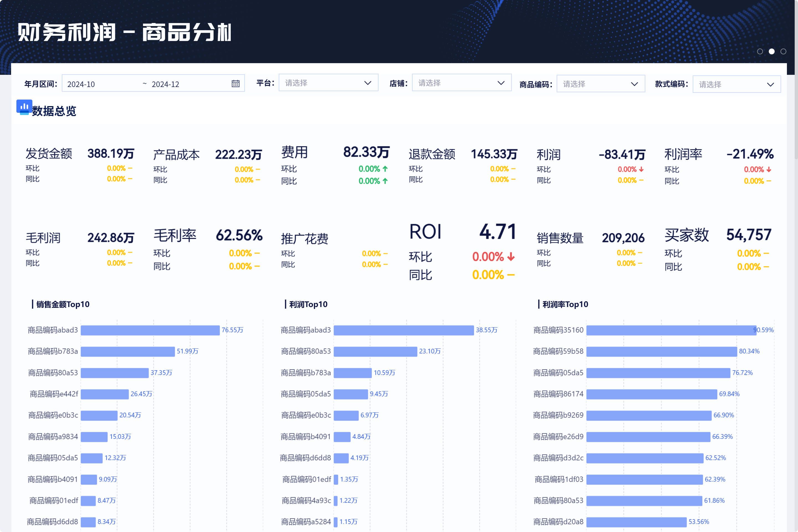Select the third carousel dot indicator

pos(783,52)
